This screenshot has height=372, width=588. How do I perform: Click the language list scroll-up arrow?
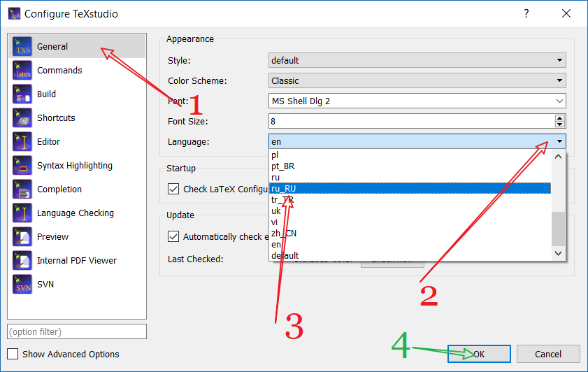(x=558, y=157)
